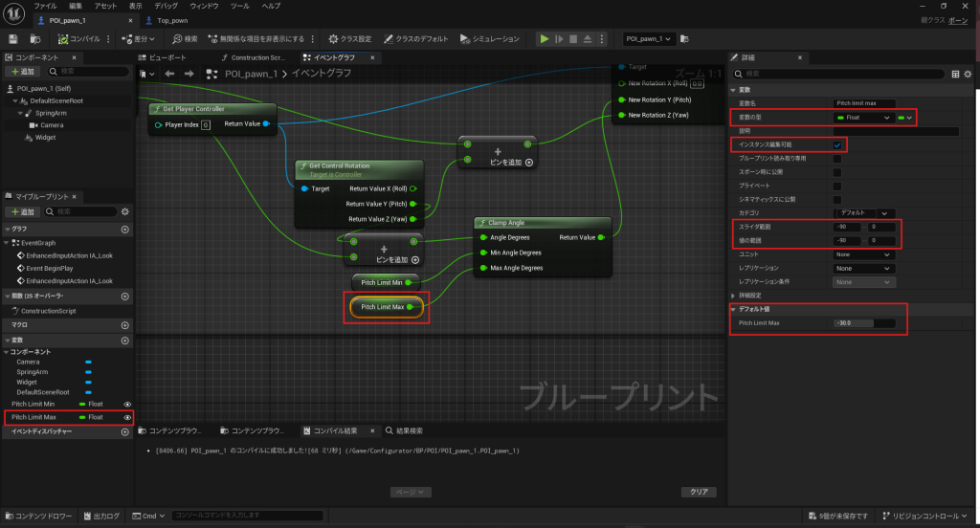
Task: Add a new macro with plus icon
Action: pos(124,325)
